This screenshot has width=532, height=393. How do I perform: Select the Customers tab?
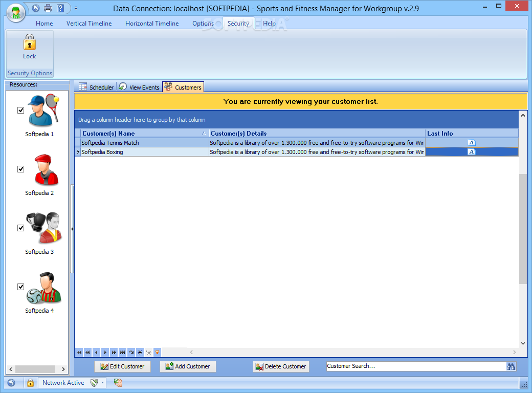pos(183,87)
